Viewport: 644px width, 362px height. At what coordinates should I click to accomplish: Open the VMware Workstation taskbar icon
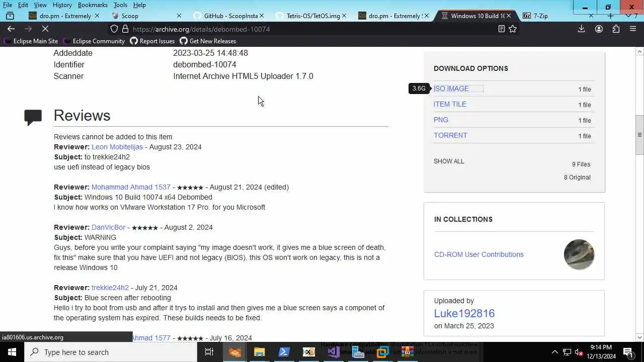click(x=382, y=352)
